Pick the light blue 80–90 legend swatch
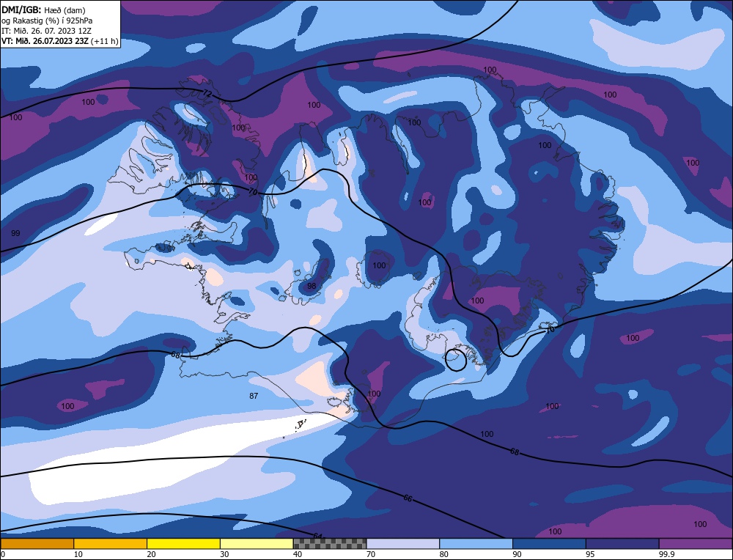Image resolution: width=733 pixels, height=560 pixels. [476, 544]
